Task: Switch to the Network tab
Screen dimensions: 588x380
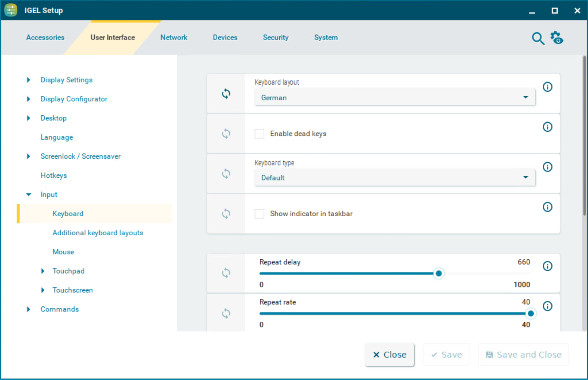Action: tap(174, 38)
